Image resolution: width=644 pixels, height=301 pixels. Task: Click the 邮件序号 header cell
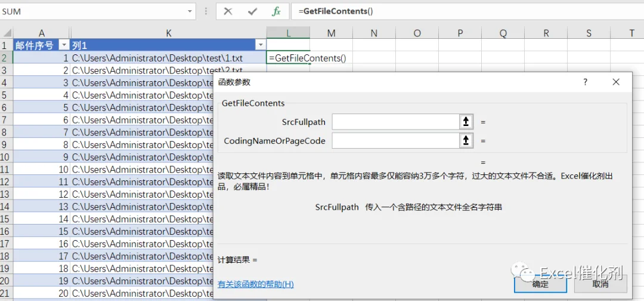[x=42, y=45]
